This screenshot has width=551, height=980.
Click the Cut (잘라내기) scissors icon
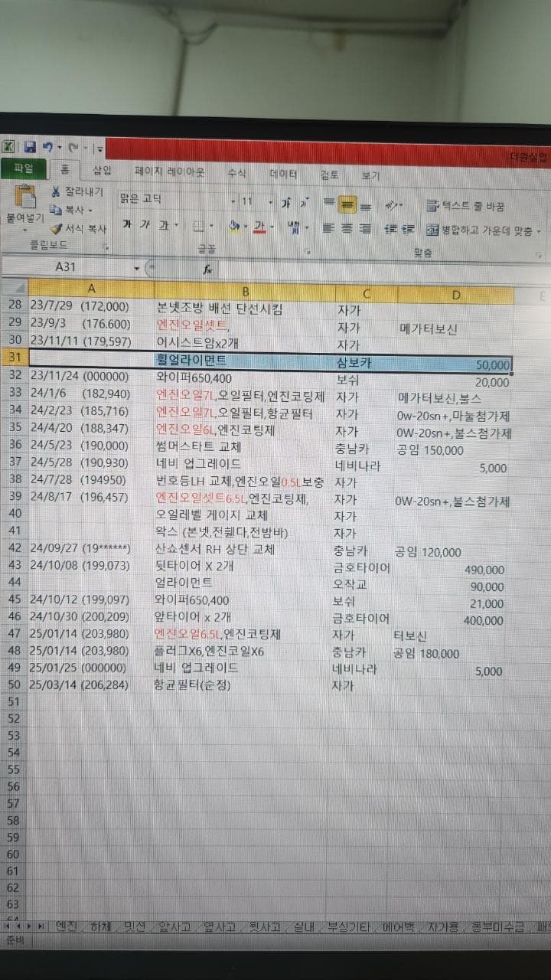pyautogui.click(x=57, y=191)
